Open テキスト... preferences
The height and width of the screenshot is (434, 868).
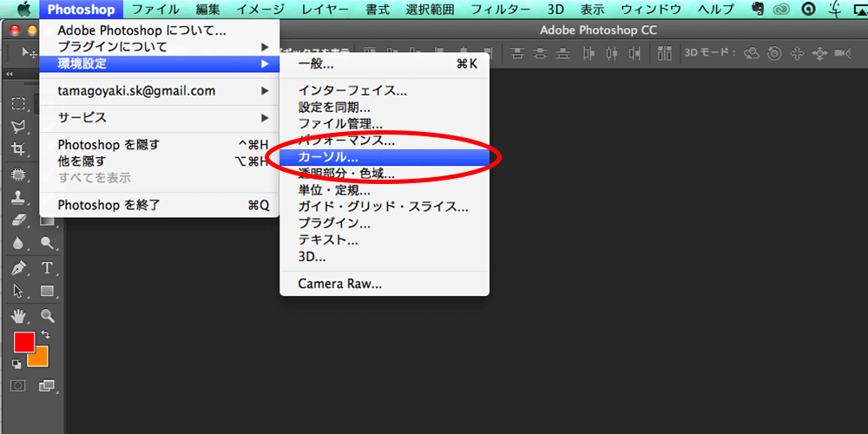(385, 240)
